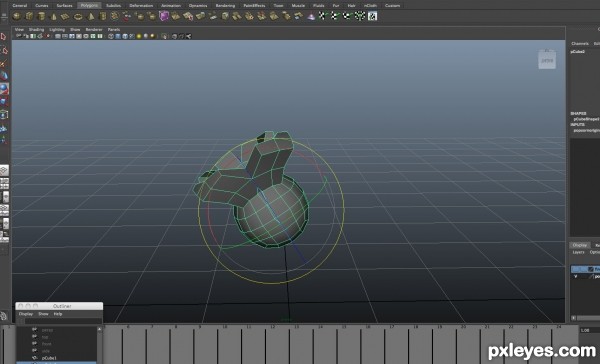This screenshot has height=364, width=600.
Task: Open the viewport Lighting menu
Action: [x=57, y=29]
